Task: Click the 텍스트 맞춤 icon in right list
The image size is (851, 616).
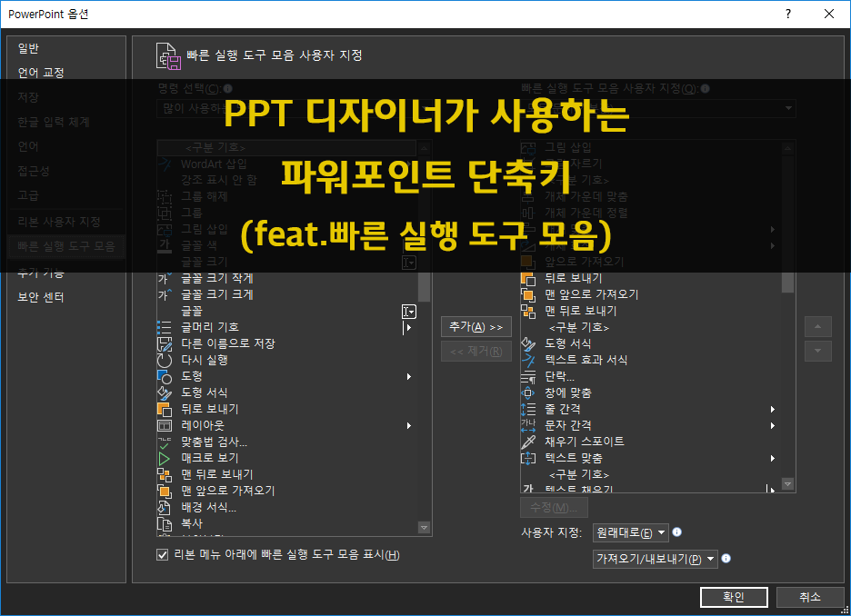Action: point(528,458)
